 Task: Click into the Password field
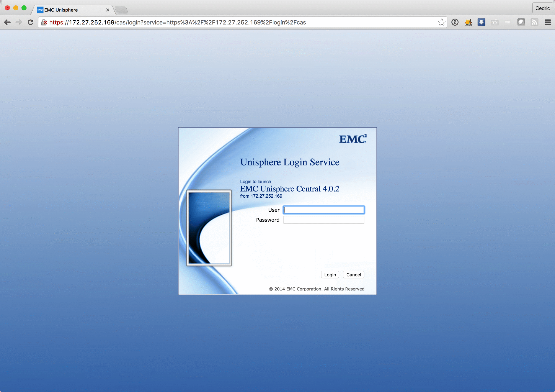click(x=323, y=220)
